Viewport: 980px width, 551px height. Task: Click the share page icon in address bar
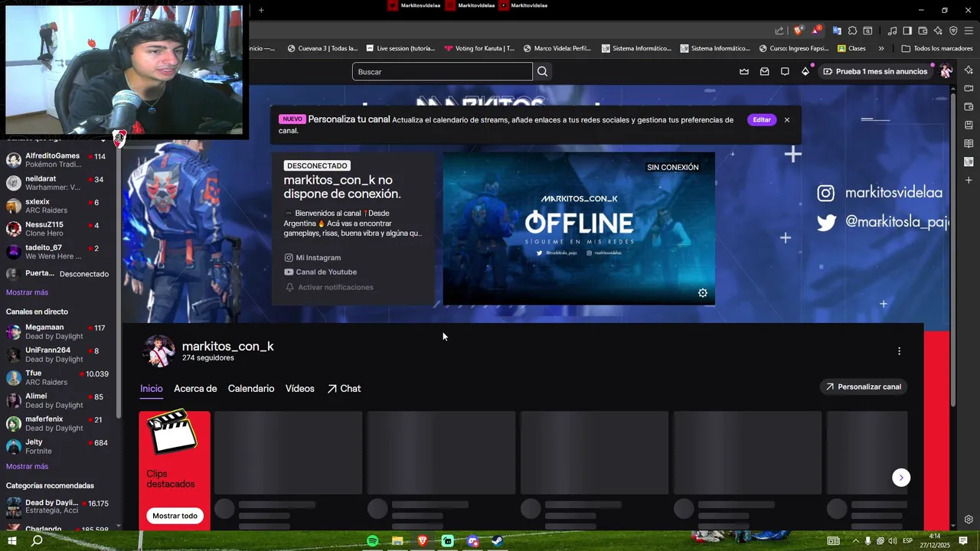(779, 31)
